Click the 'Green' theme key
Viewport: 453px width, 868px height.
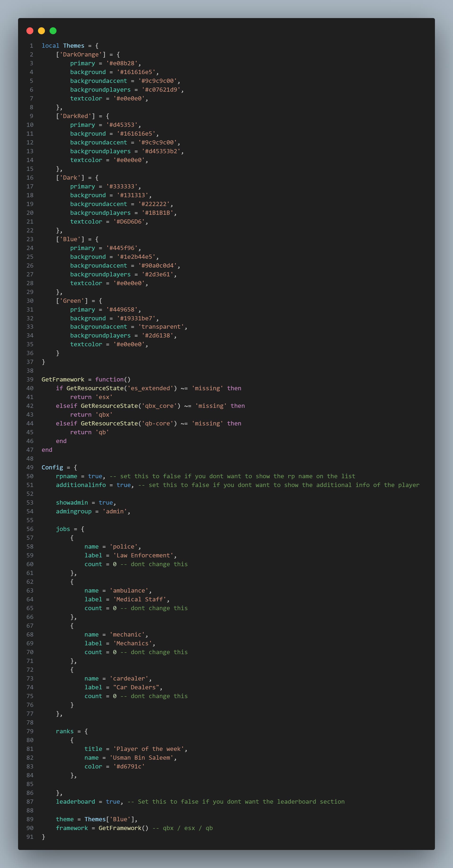[x=72, y=301]
